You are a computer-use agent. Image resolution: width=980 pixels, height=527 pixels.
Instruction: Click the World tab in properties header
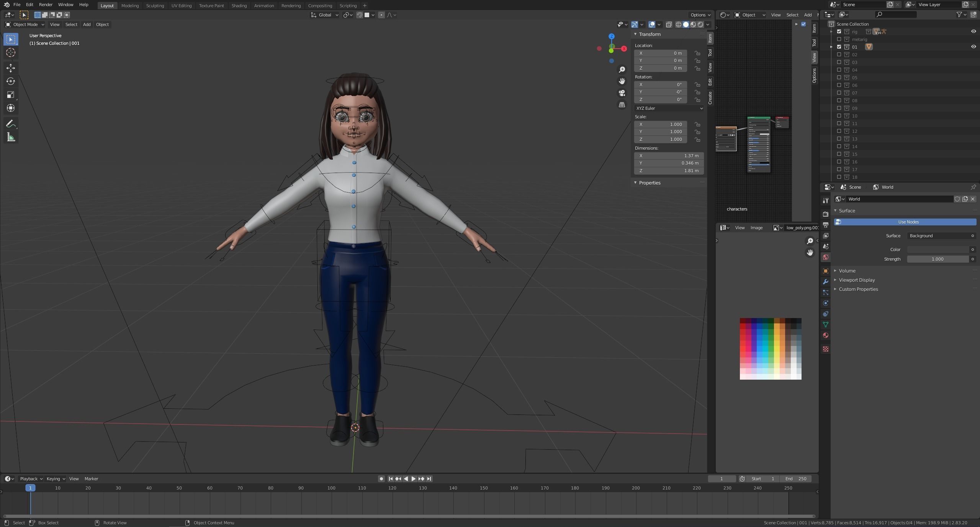point(883,187)
